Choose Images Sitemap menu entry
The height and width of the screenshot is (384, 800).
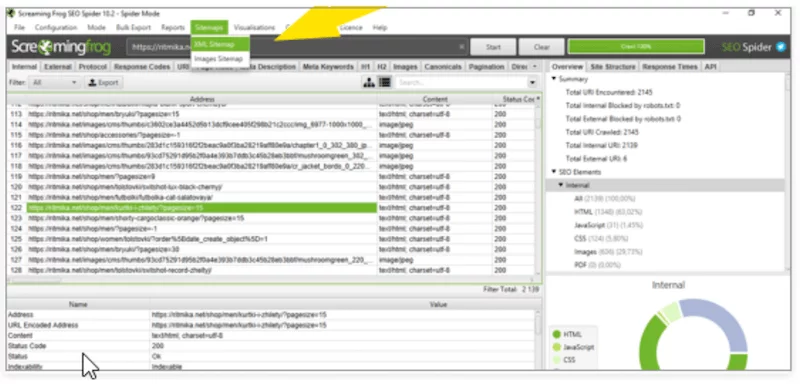(220, 59)
